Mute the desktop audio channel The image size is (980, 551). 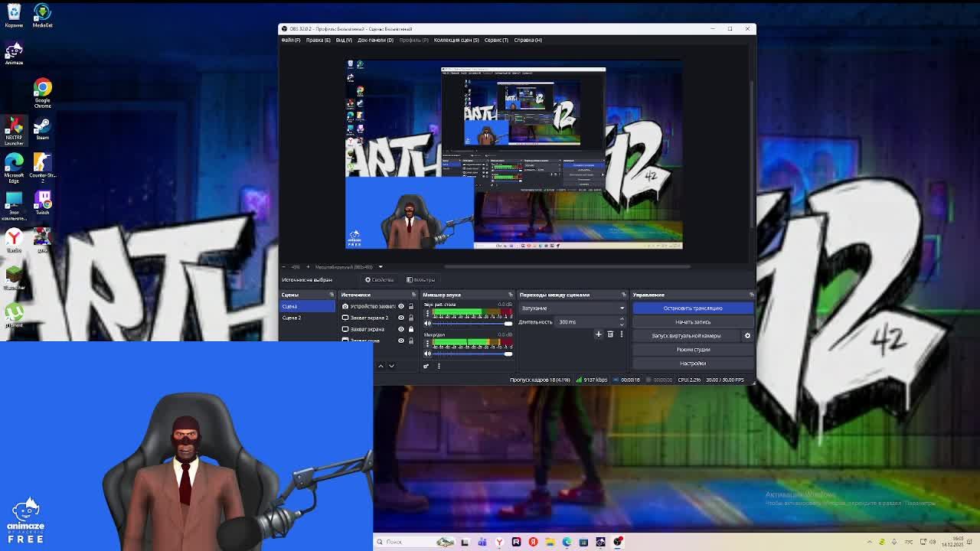[427, 324]
